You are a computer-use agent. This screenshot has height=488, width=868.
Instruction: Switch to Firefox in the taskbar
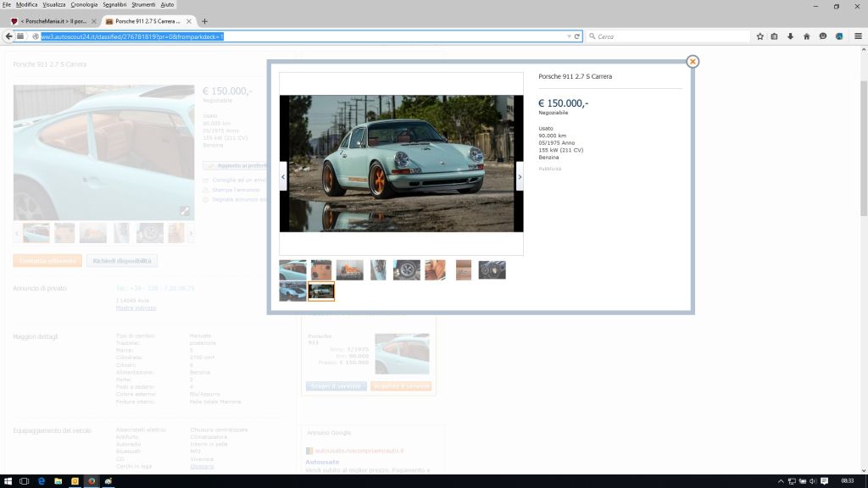92,481
